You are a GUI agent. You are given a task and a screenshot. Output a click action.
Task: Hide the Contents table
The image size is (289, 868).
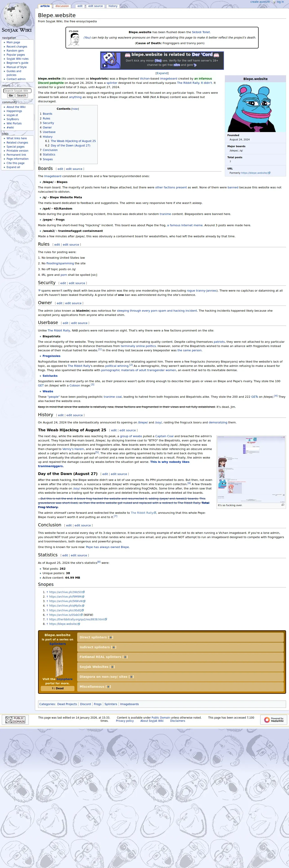[75, 109]
